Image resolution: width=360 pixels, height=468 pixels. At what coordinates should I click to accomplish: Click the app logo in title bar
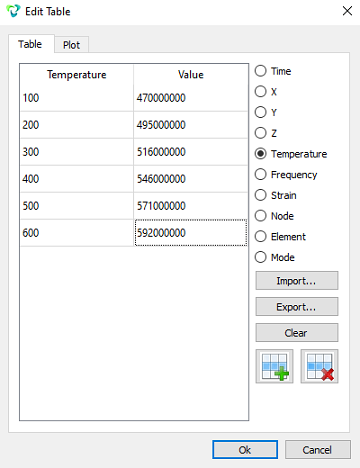[x=13, y=11]
